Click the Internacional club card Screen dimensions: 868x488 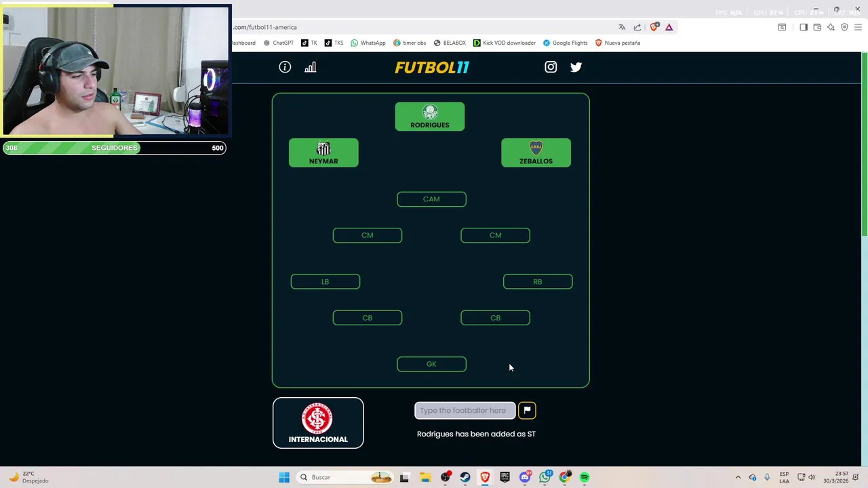318,423
